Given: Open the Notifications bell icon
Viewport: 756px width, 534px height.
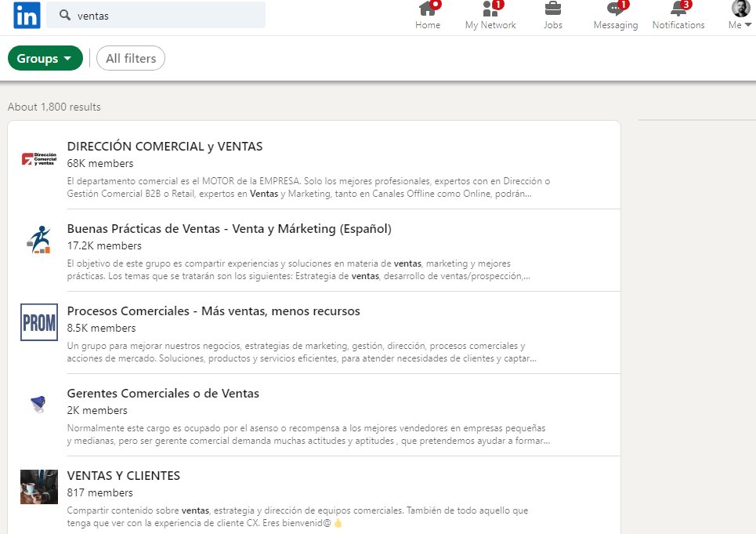Looking at the screenshot, I should coord(678,8).
